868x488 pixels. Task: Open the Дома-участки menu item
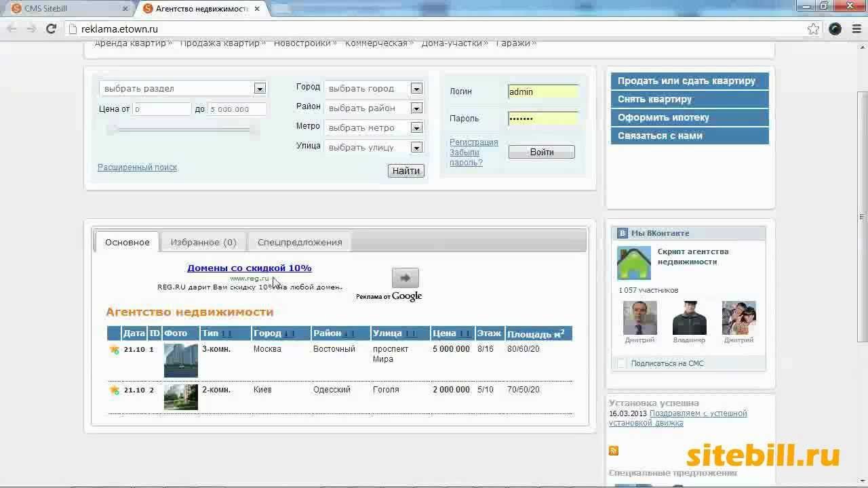coord(452,43)
